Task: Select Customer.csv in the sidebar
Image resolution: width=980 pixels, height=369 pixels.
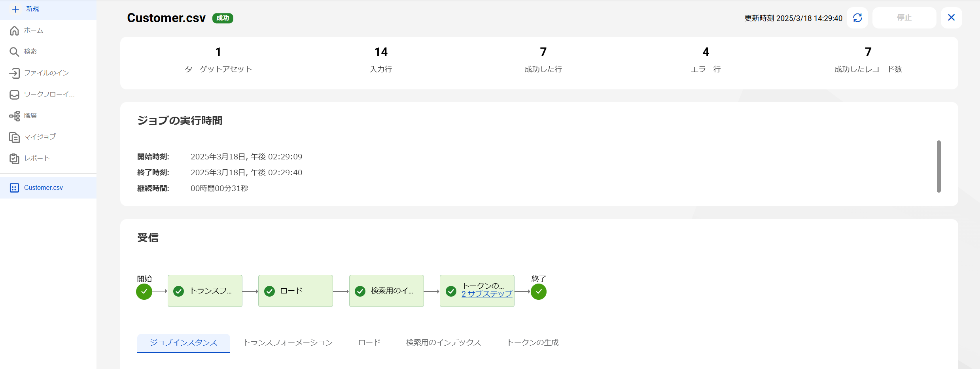Action: (43, 187)
